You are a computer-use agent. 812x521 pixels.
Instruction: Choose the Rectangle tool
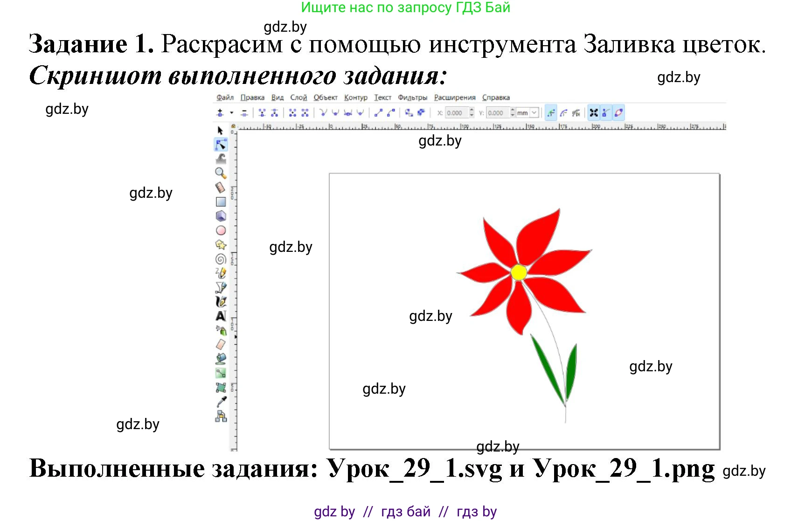tap(220, 201)
